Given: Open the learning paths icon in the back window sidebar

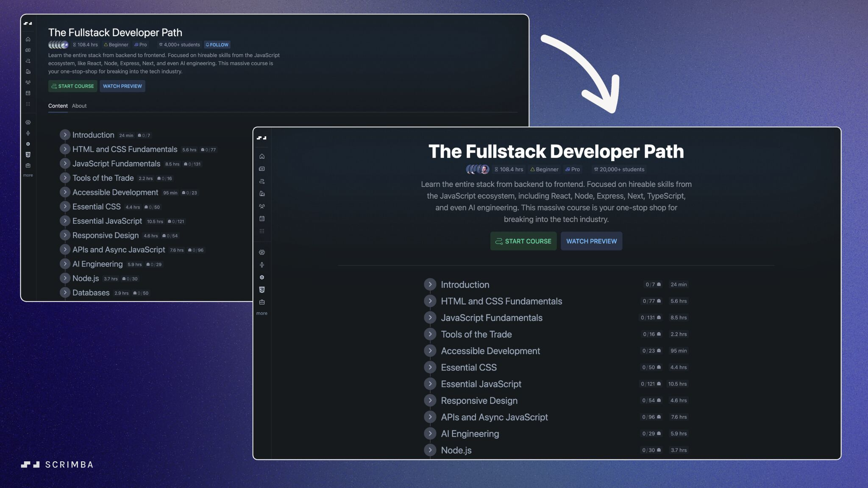Looking at the screenshot, I should coord(28,61).
